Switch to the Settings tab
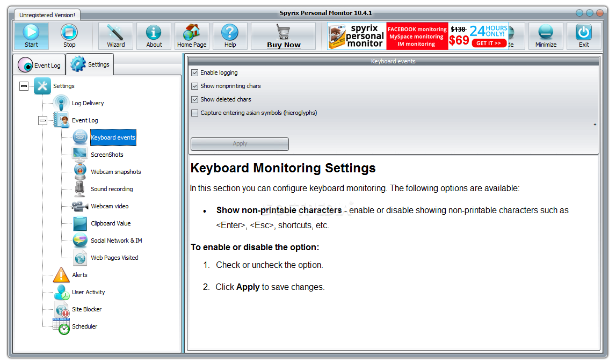The width and height of the screenshot is (616, 364). pyautogui.click(x=90, y=64)
